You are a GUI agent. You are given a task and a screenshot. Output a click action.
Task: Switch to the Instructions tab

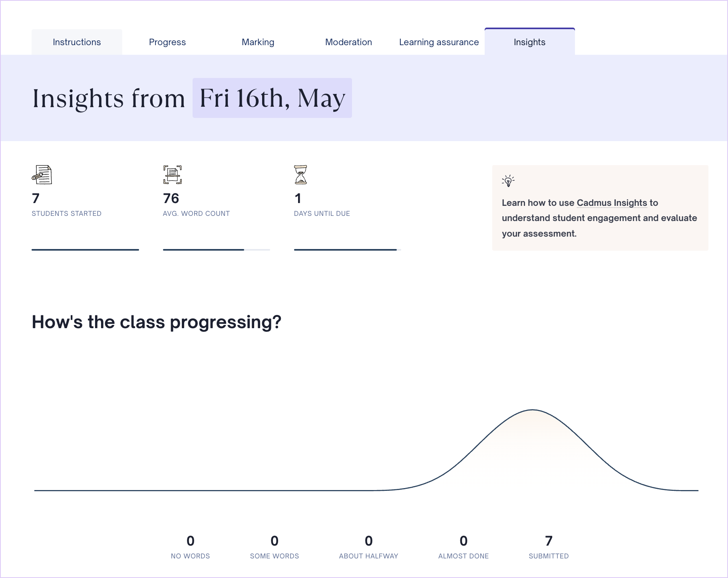coord(77,42)
